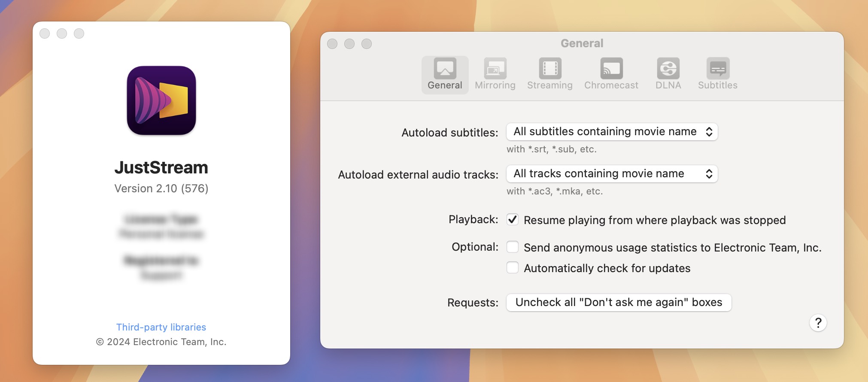
Task: Minimize the General preferences window
Action: 349,44
